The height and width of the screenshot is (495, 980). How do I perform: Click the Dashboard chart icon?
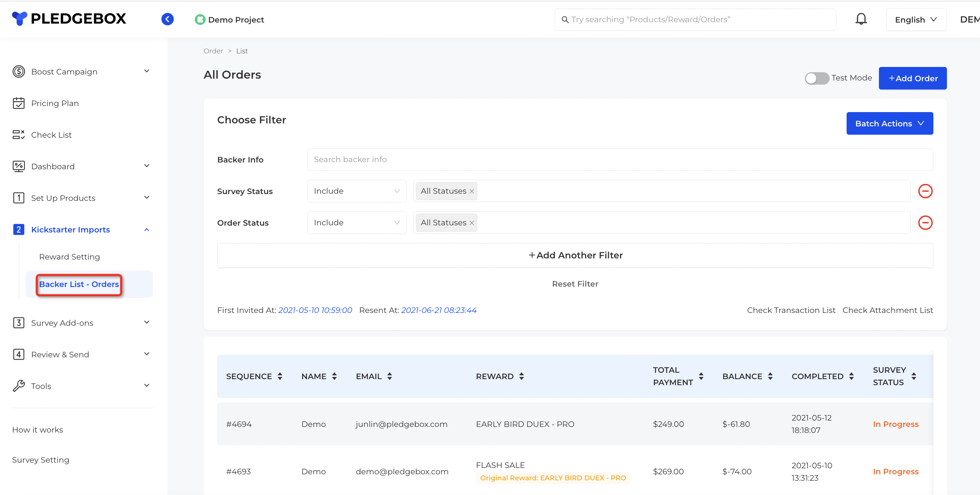pos(19,166)
